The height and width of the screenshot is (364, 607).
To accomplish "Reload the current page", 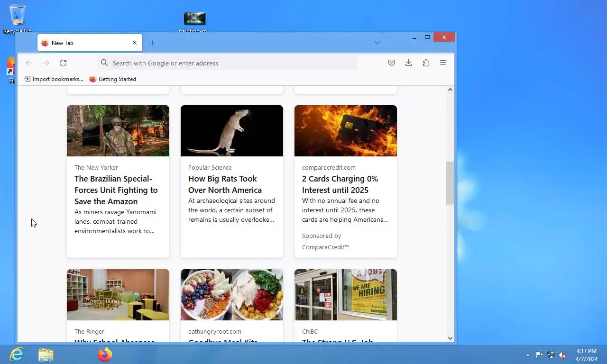I will [x=63, y=63].
